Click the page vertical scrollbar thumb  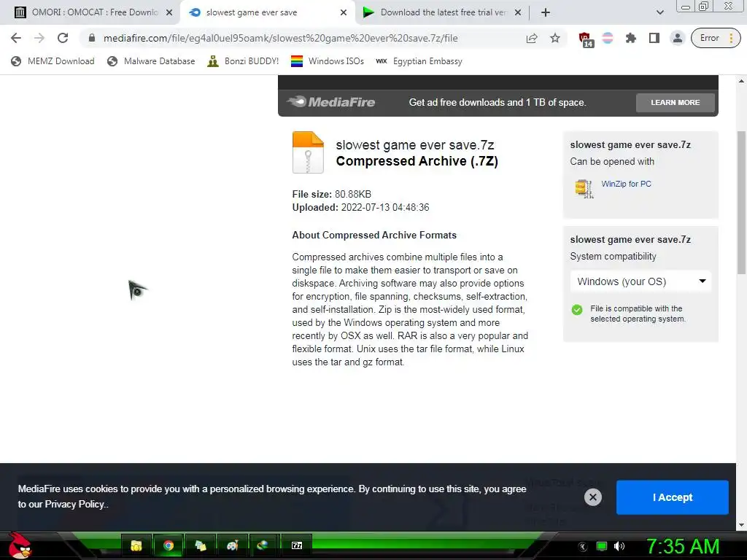click(x=741, y=203)
